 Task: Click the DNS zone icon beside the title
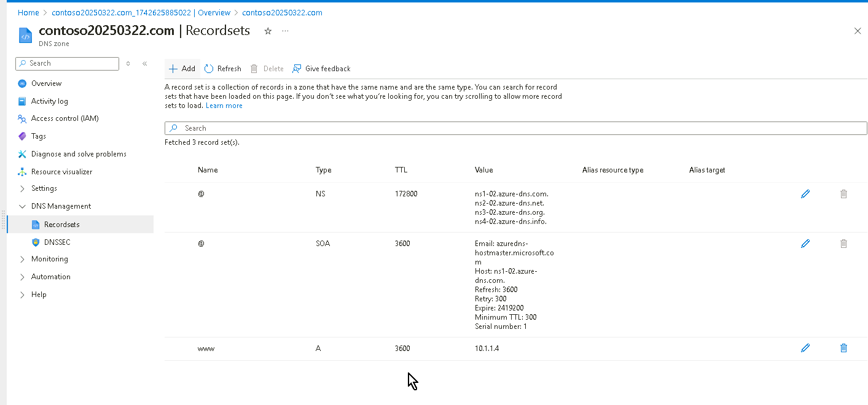pyautogui.click(x=25, y=34)
